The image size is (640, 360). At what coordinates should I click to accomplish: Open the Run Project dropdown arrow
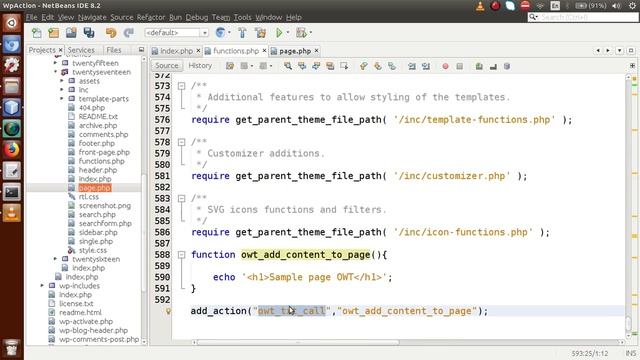coord(288,33)
